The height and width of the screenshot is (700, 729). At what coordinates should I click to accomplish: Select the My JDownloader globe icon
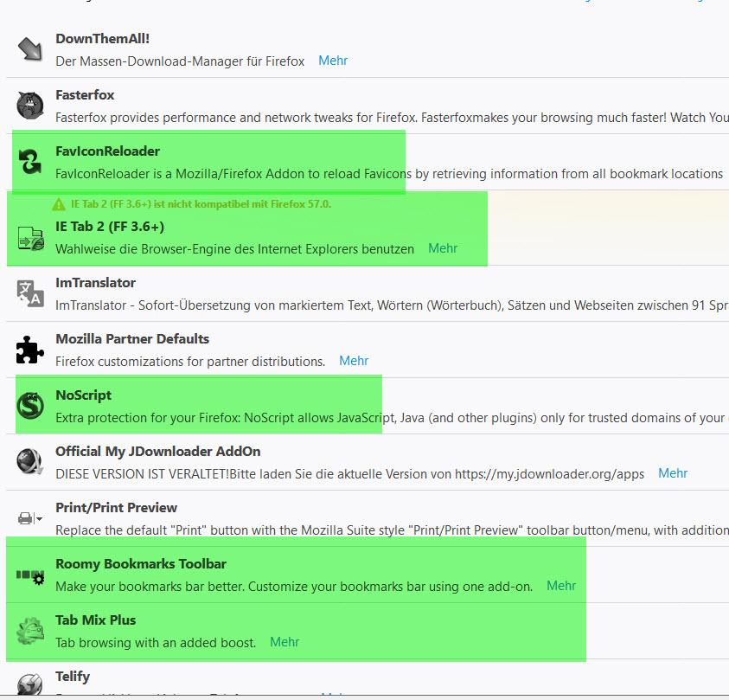tap(30, 461)
